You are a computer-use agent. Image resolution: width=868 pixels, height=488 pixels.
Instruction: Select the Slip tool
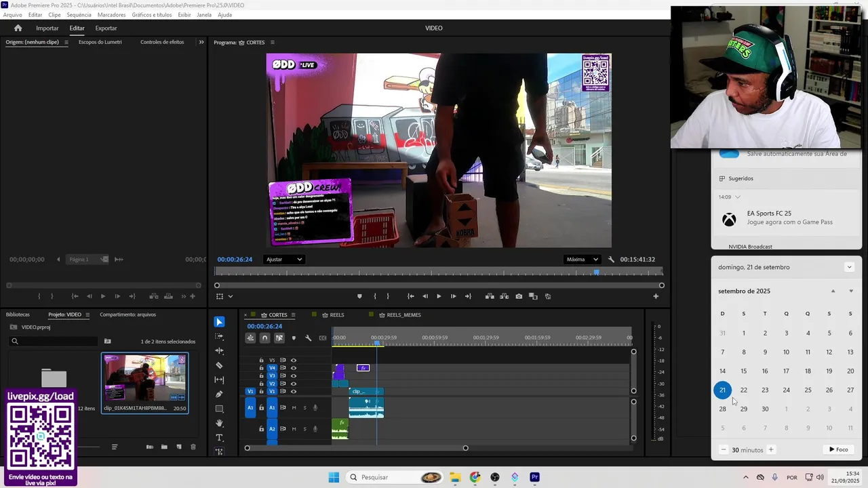219,380
